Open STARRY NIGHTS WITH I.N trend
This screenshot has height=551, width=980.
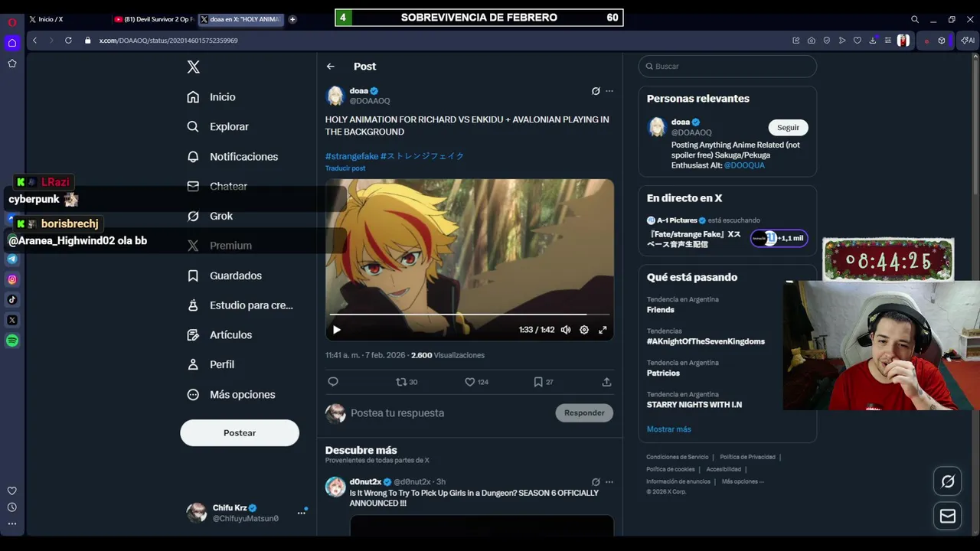(694, 405)
